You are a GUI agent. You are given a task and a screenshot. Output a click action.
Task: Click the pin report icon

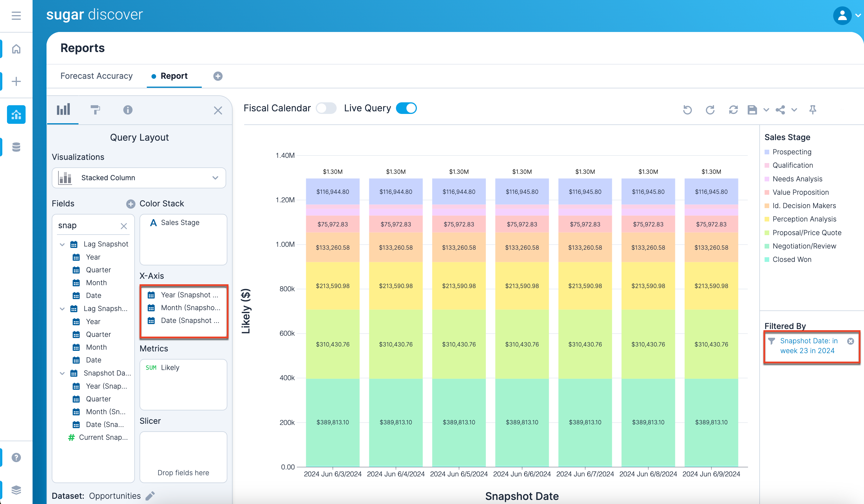click(812, 110)
